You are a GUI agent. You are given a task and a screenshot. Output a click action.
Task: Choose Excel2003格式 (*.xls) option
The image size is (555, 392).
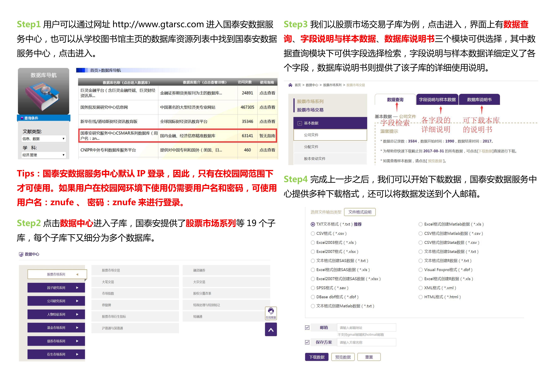313,242
